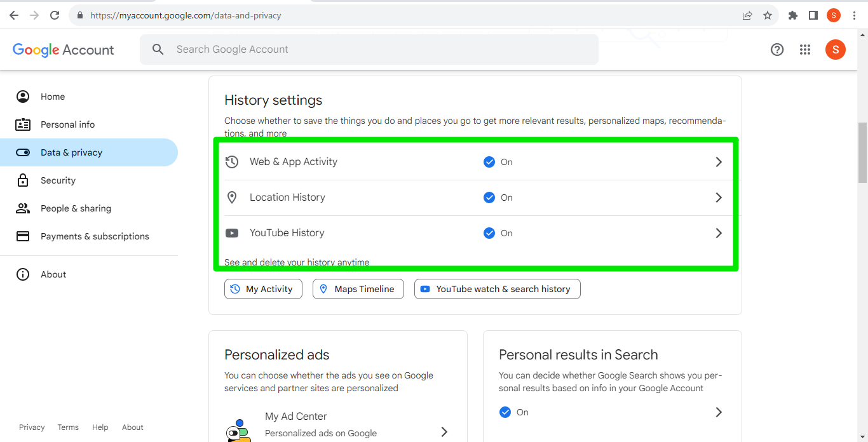The width and height of the screenshot is (868, 442).
Task: Click the On checkmark under Personal results
Action: point(505,412)
